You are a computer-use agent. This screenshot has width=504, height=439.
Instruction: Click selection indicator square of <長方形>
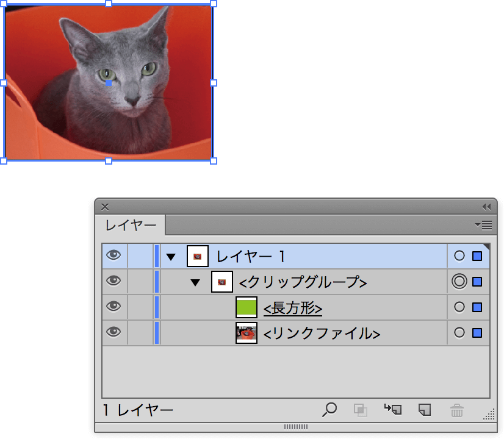(477, 307)
